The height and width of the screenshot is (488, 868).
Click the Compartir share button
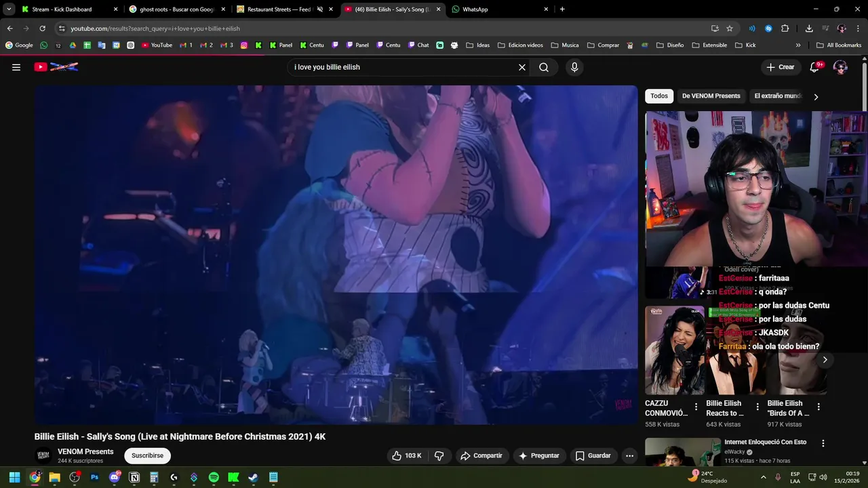[x=481, y=455]
